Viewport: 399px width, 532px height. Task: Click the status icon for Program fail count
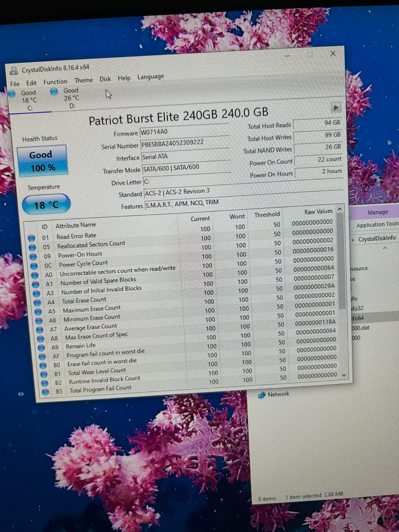click(42, 357)
